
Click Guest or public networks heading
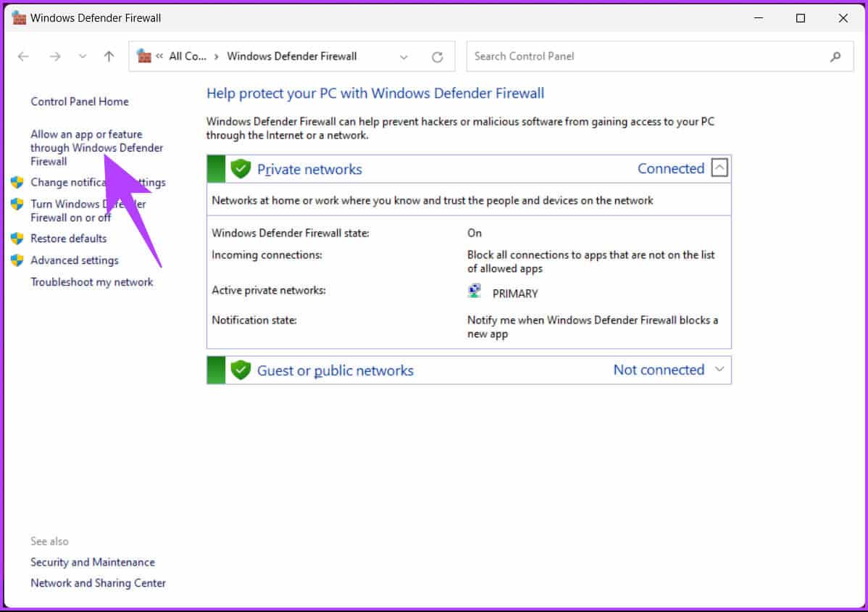coord(335,371)
